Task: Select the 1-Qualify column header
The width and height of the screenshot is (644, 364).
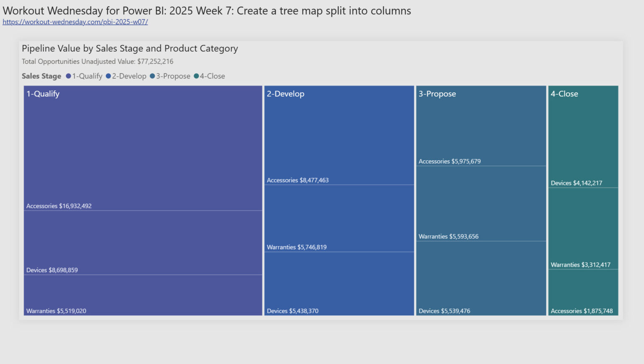Action: [x=43, y=94]
